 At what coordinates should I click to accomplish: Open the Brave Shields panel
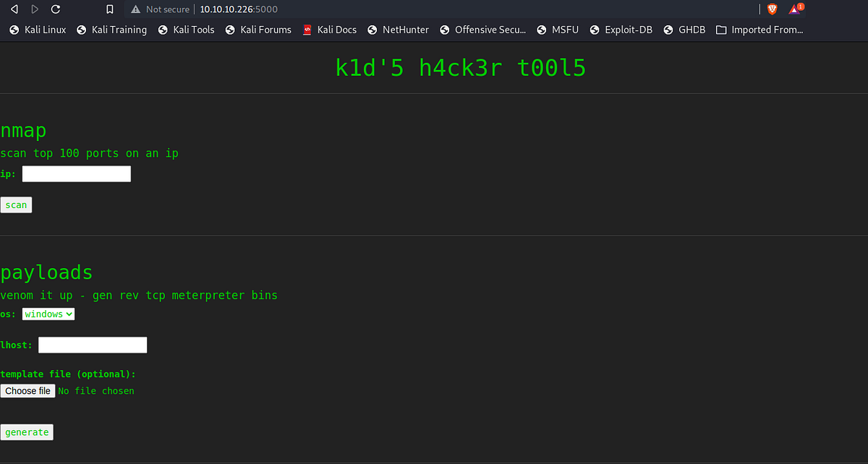click(x=772, y=9)
